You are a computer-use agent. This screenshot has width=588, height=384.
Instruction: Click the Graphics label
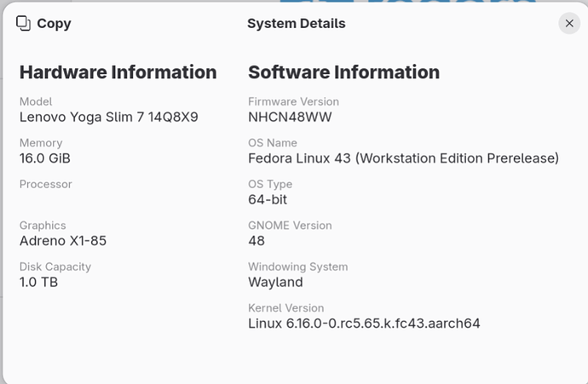click(43, 225)
